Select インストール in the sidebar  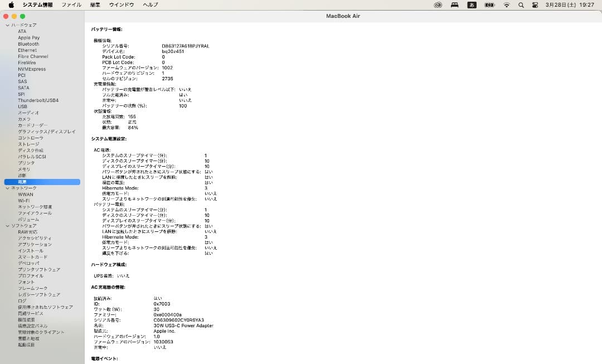pyautogui.click(x=30, y=251)
